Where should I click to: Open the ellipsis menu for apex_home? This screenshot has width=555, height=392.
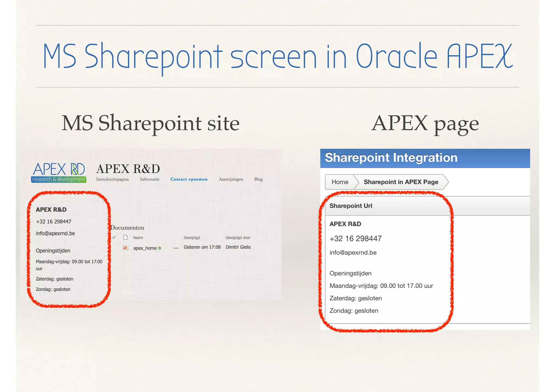coord(176,248)
